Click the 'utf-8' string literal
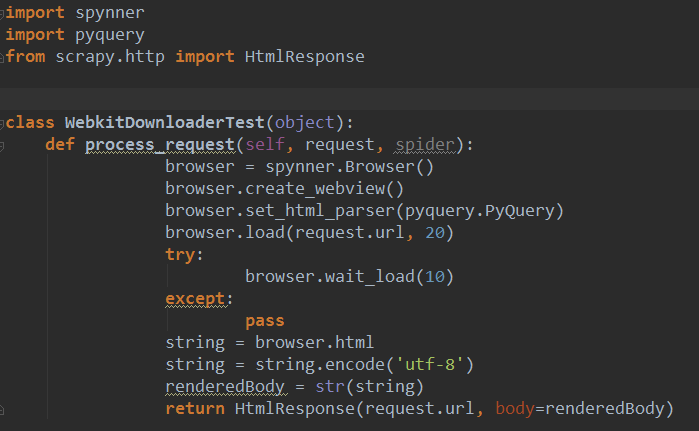699x431 pixels. click(x=430, y=365)
